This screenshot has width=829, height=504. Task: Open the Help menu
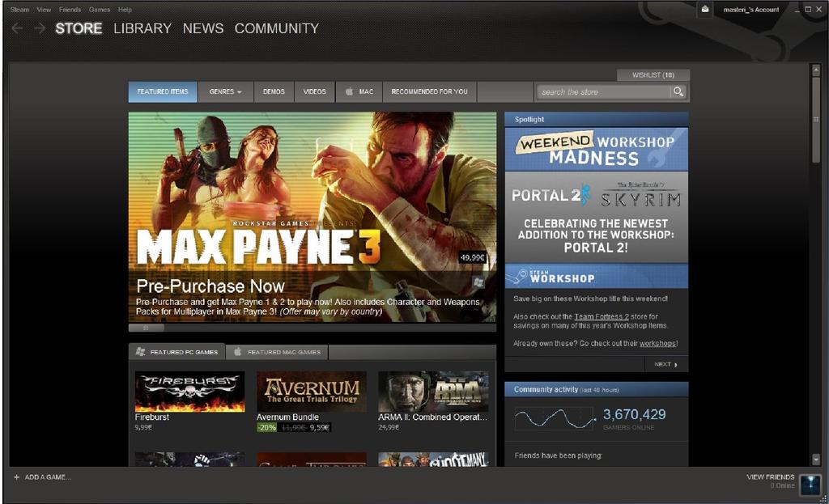(125, 10)
